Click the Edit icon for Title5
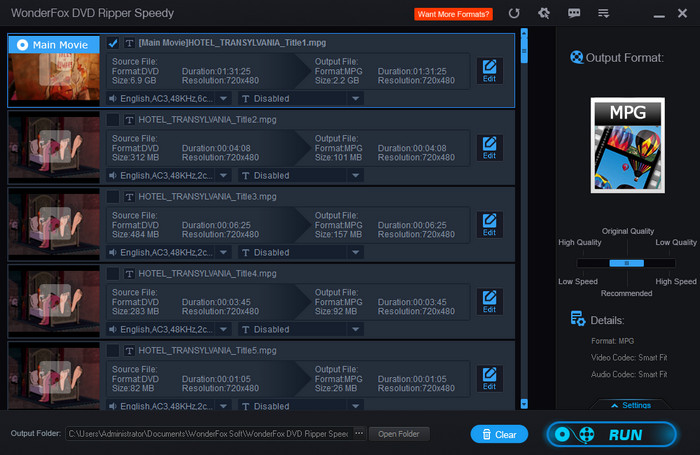The image size is (700, 455). click(x=489, y=379)
